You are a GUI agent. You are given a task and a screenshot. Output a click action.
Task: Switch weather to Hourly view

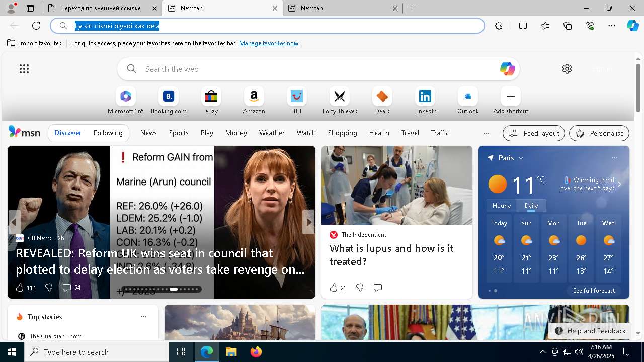pos(502,205)
